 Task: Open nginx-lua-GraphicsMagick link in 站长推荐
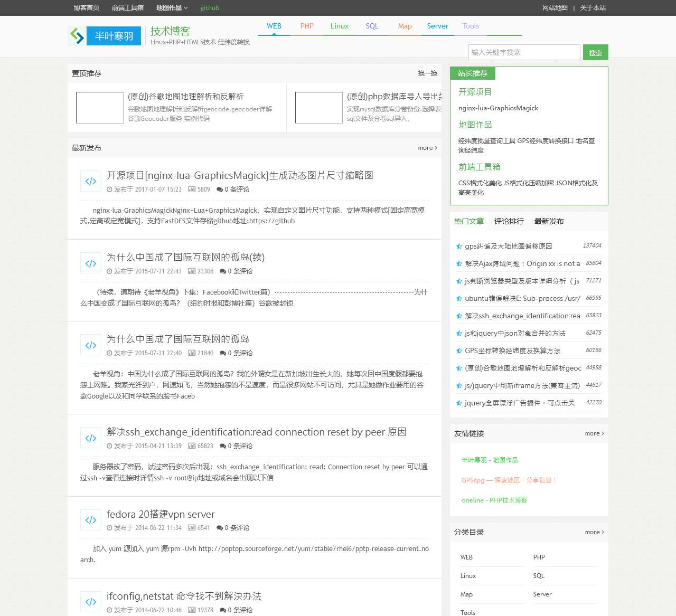[498, 108]
